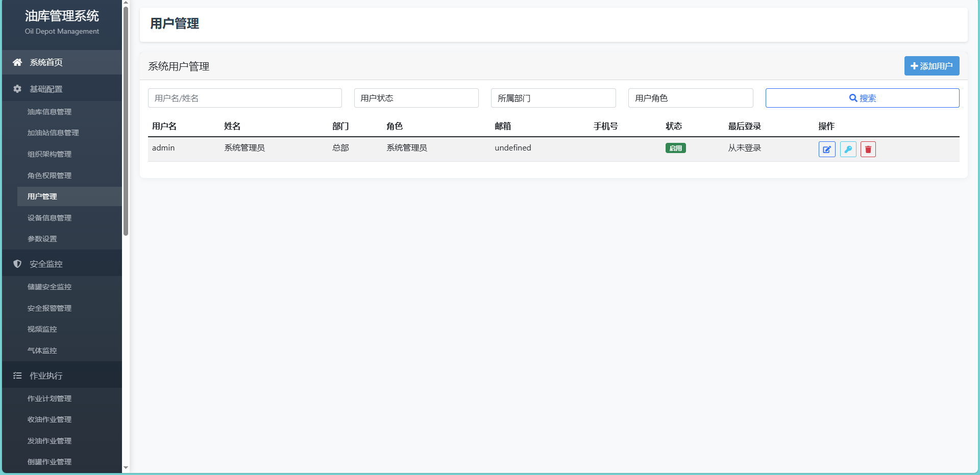
Task: Click the sidebar scroll-down arrow
Action: pos(126,467)
